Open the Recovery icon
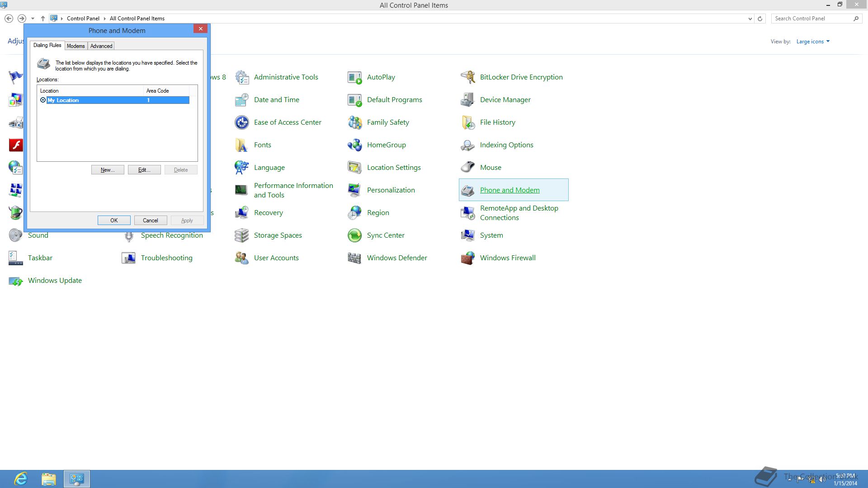This screenshot has height=488, width=868. (x=242, y=213)
